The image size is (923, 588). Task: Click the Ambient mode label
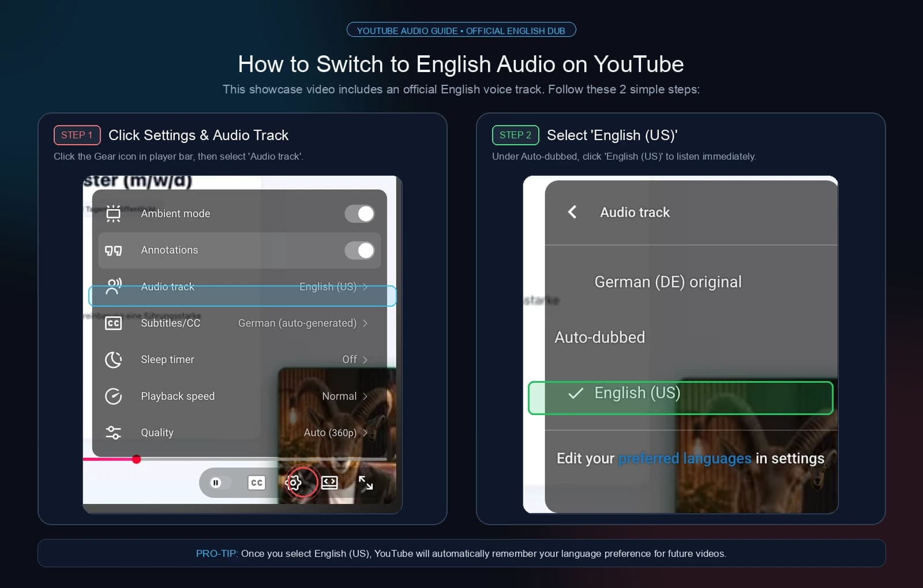(175, 214)
